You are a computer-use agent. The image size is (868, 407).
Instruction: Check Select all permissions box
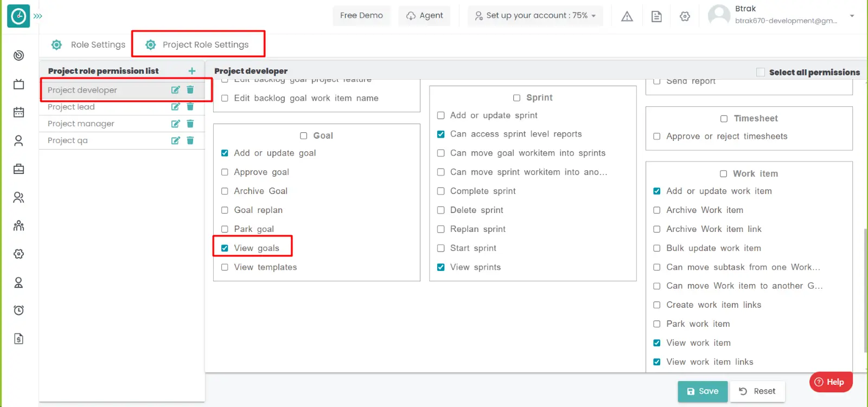[x=761, y=72]
